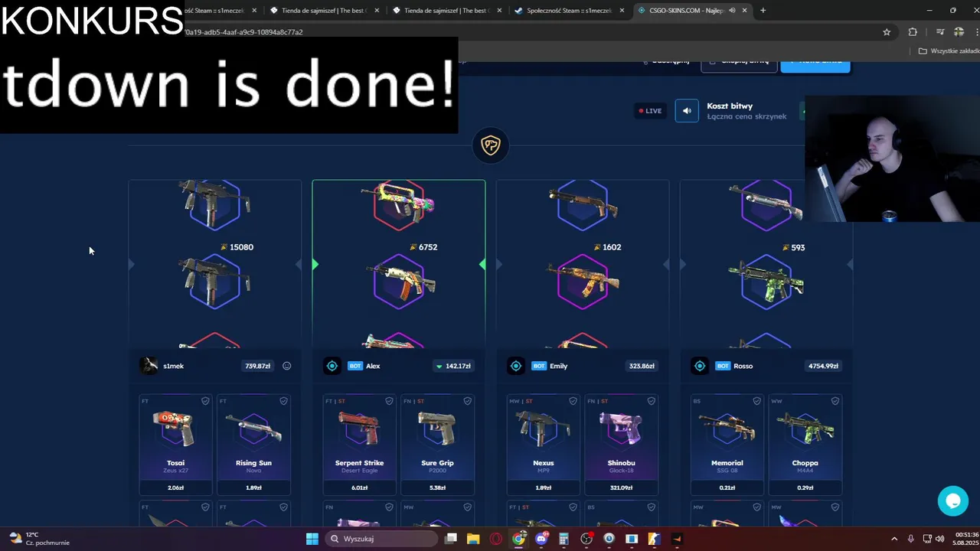Click the shield check icon on Nexus card
Image resolution: width=980 pixels, height=551 pixels.
(573, 401)
